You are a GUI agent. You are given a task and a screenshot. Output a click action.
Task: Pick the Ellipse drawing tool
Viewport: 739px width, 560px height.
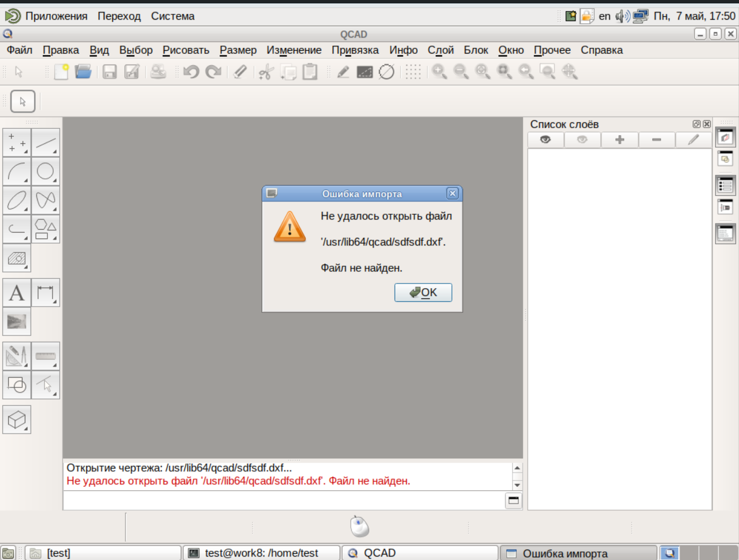point(17,200)
